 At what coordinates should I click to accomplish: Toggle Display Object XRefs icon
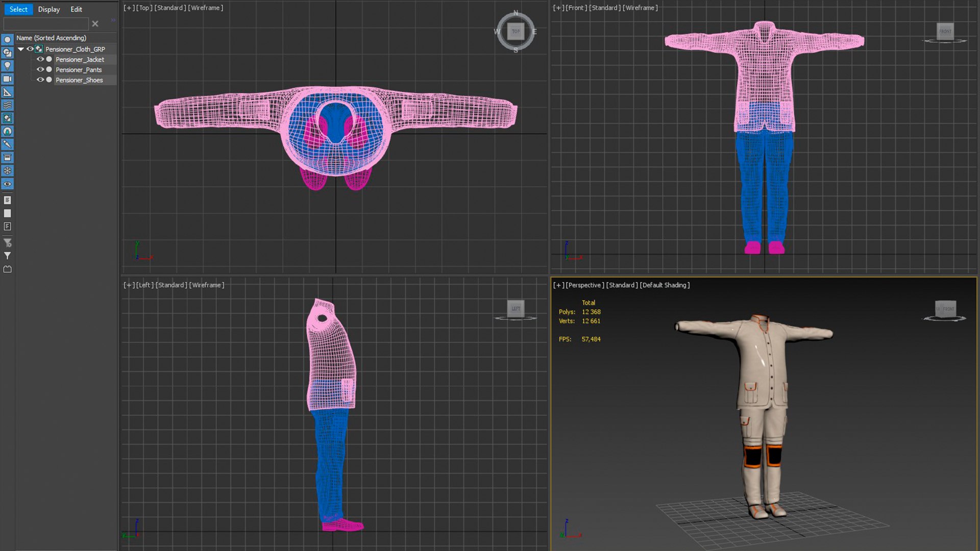click(7, 132)
